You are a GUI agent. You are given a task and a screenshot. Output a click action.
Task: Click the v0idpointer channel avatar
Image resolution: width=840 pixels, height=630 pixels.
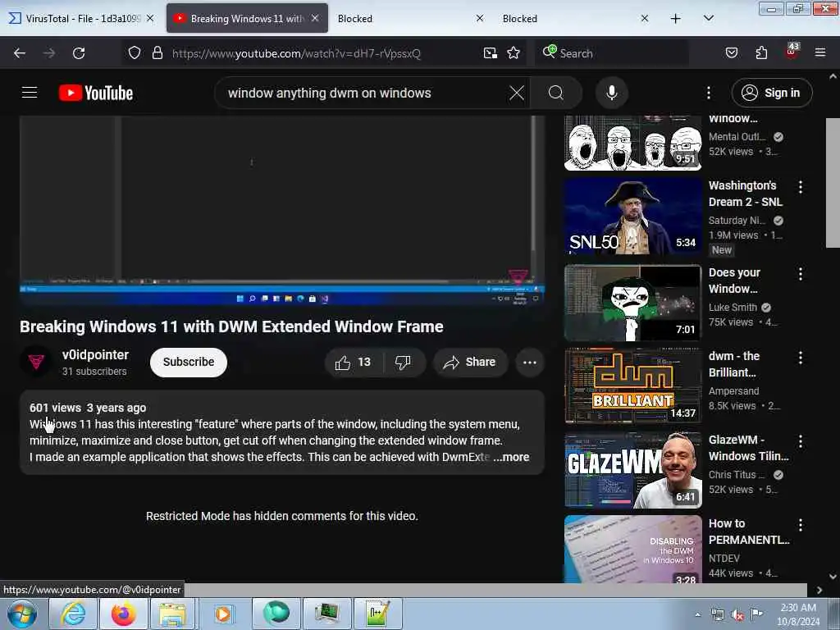(36, 362)
